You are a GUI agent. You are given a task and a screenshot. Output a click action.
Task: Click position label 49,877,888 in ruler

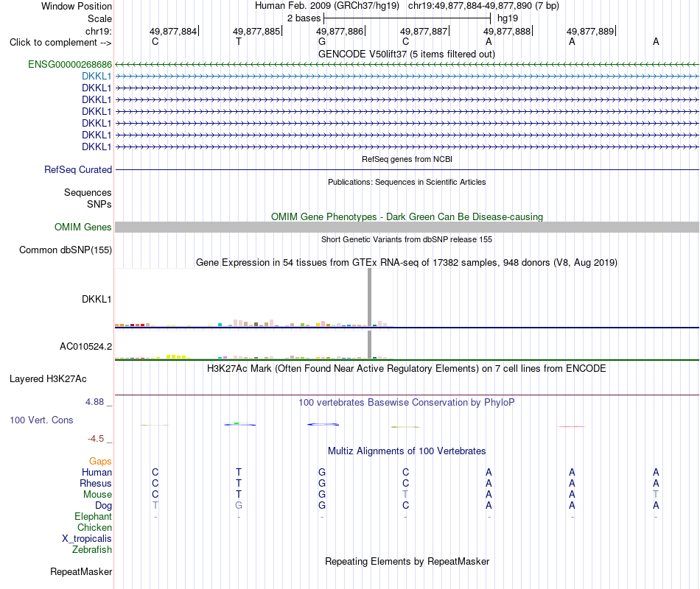(507, 31)
